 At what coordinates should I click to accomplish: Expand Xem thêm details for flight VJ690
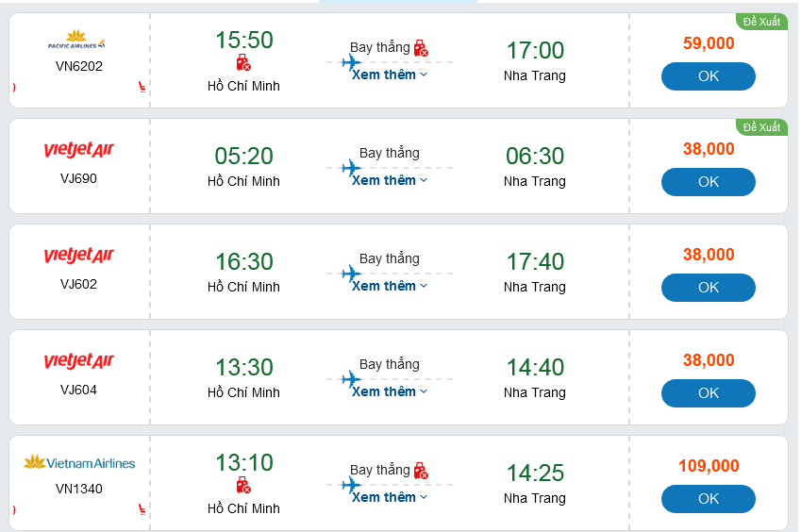(x=389, y=180)
